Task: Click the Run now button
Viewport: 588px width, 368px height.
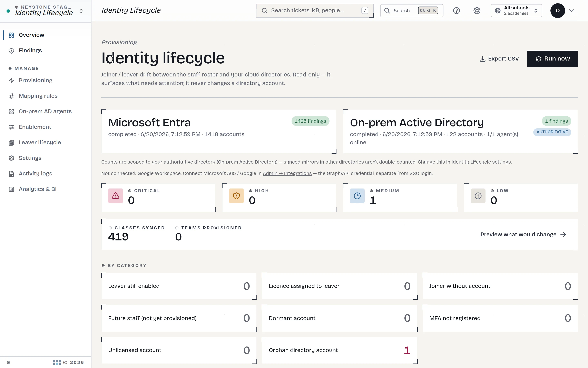Action: (x=552, y=59)
